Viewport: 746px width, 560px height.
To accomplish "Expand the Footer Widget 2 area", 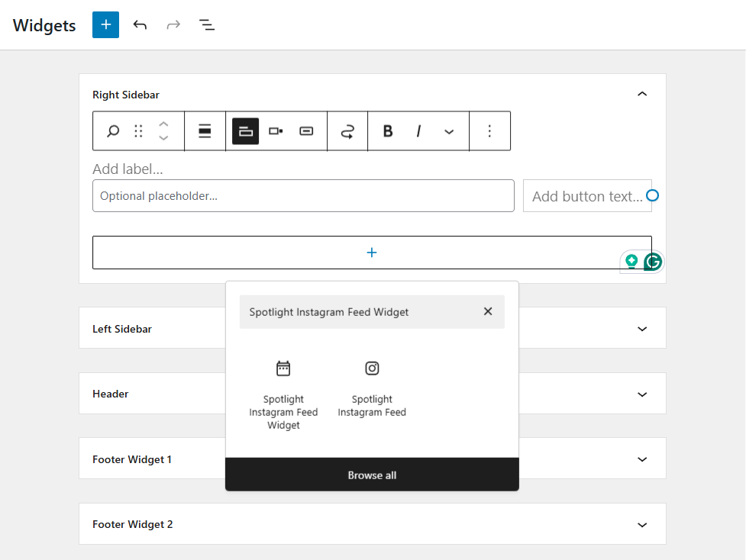I will (642, 525).
